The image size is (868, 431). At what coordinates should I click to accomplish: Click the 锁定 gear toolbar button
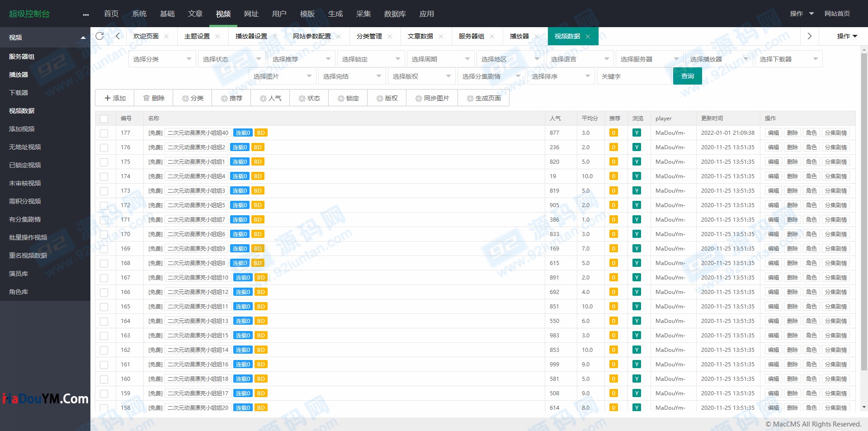click(348, 98)
